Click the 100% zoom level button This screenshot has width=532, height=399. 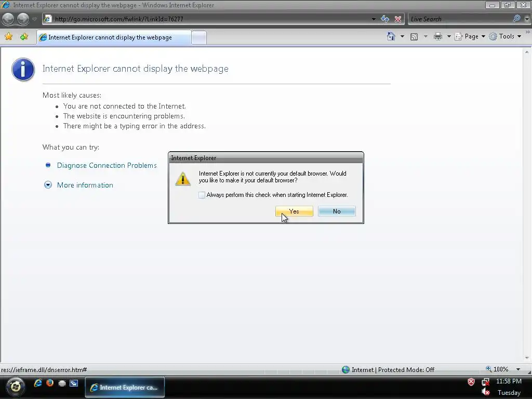pos(497,369)
